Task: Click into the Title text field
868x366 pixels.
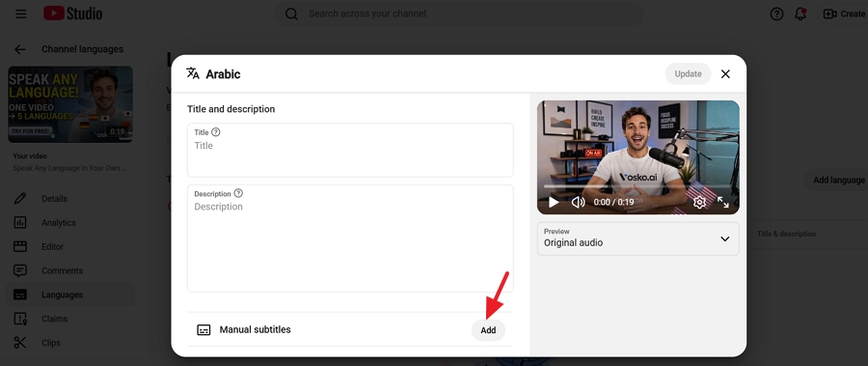Action: point(350,151)
